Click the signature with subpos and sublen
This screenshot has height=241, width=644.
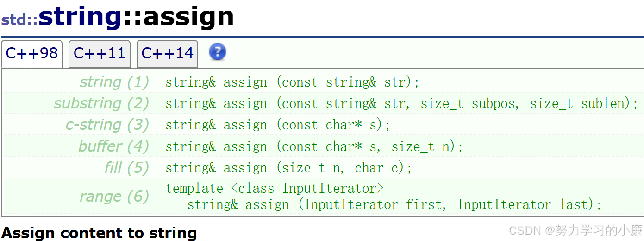pos(401,104)
